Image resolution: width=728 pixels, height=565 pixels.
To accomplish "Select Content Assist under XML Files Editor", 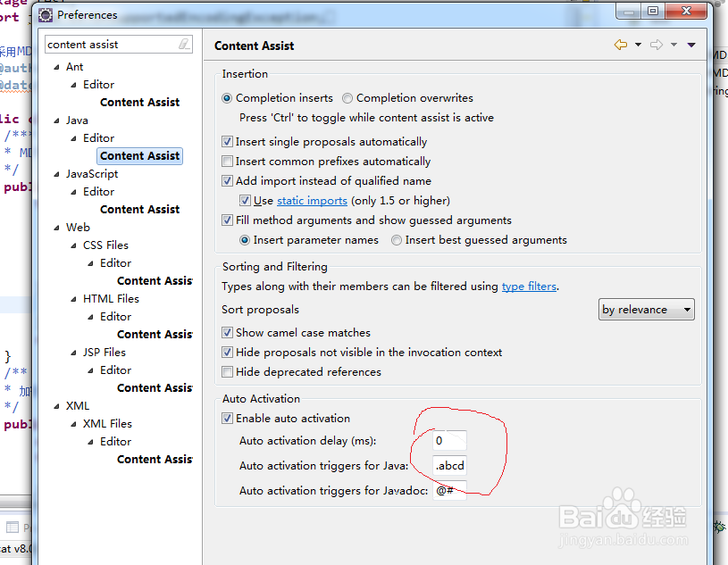I will pos(155,460).
